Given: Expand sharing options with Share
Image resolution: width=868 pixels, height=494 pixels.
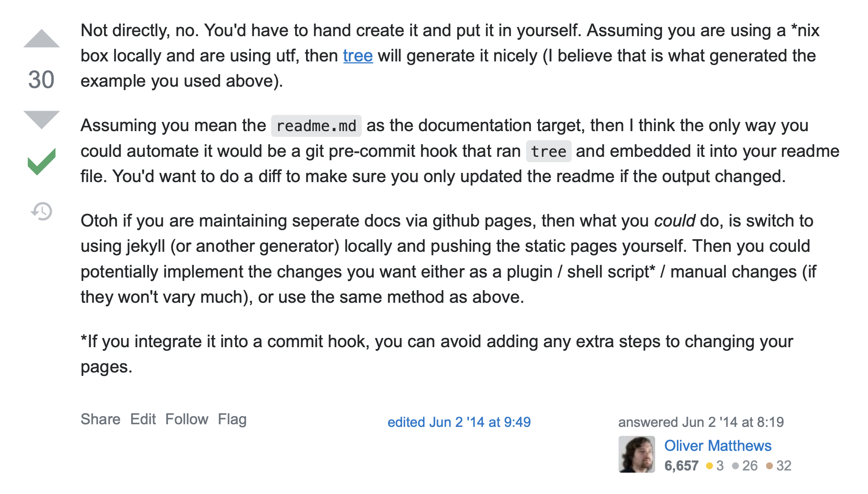Looking at the screenshot, I should point(101,419).
